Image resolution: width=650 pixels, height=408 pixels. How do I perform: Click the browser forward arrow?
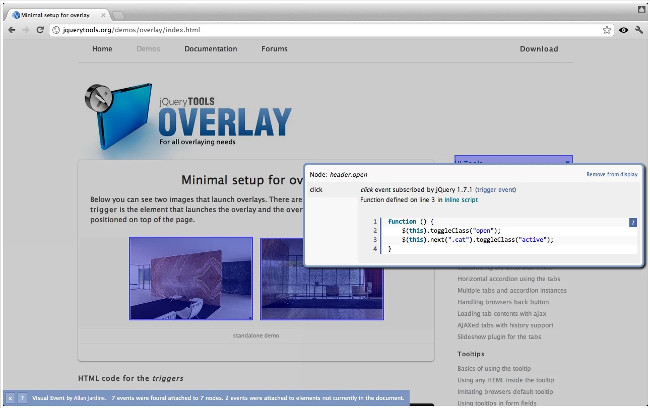[x=26, y=30]
